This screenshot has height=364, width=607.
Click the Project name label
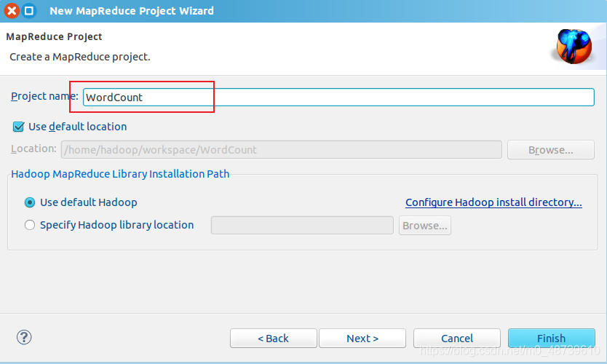(44, 96)
